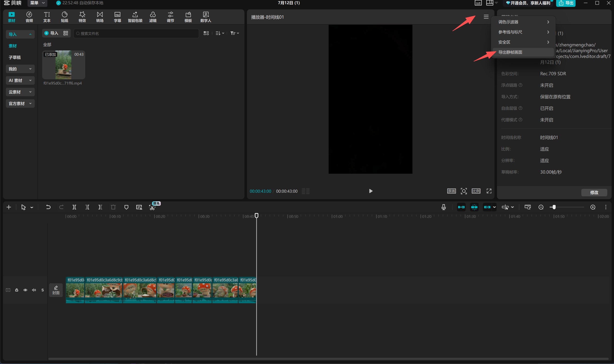This screenshot has height=364, width=614.
Task: Open the shortcut keyboard icon in title bar
Action: pyautogui.click(x=478, y=3)
